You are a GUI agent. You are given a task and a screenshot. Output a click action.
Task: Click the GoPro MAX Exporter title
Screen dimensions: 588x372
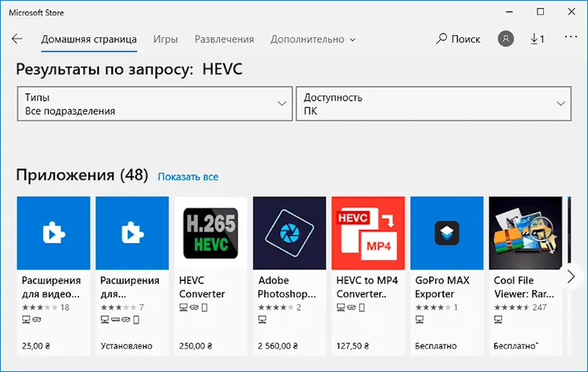click(x=442, y=287)
